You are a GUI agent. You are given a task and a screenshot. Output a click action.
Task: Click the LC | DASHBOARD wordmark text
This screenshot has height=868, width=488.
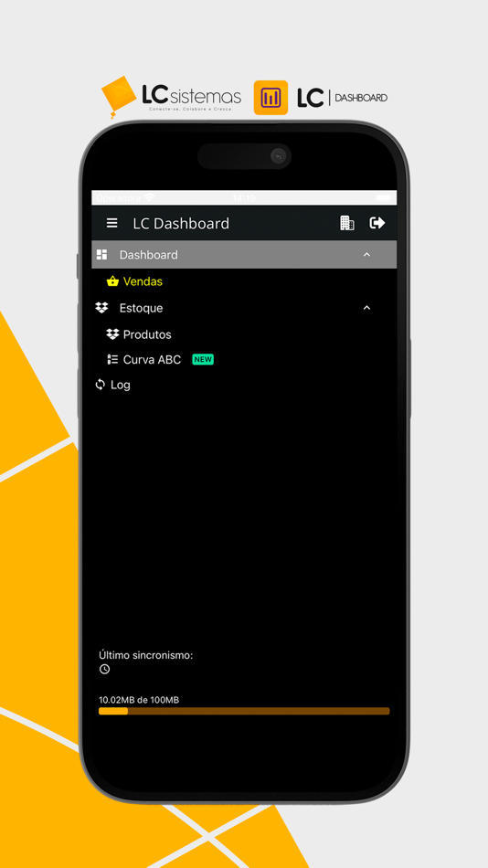(343, 98)
